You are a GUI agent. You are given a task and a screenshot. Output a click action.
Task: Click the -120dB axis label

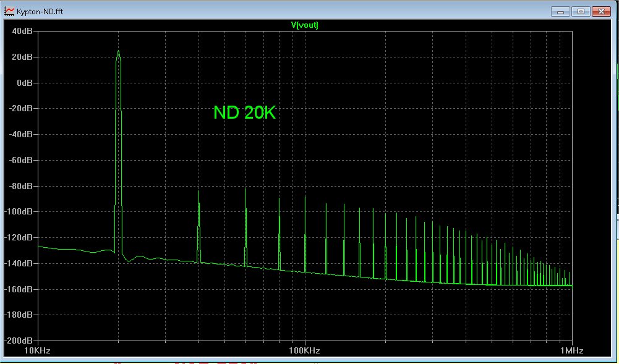(x=19, y=237)
